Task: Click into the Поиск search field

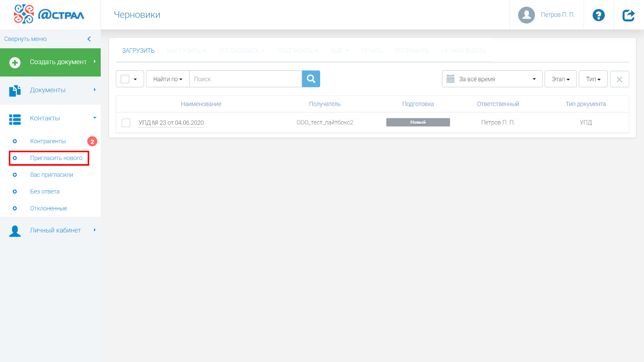Action: coord(246,79)
